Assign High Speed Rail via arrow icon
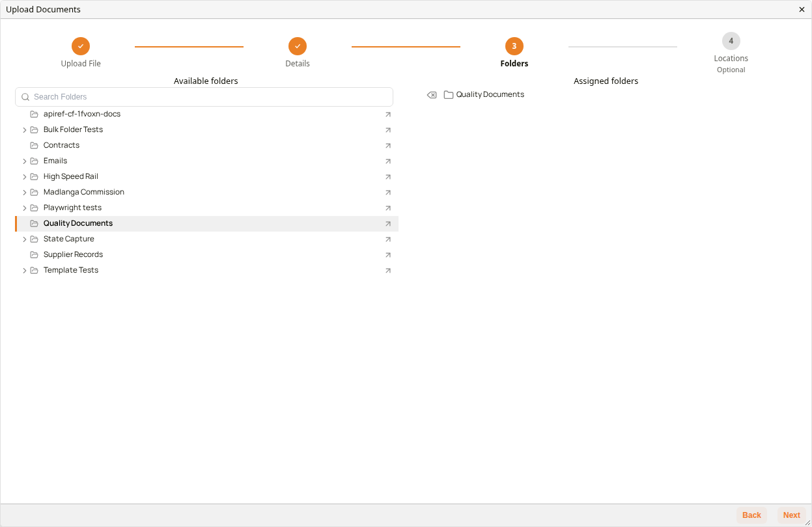The width and height of the screenshot is (812, 527). click(x=388, y=177)
